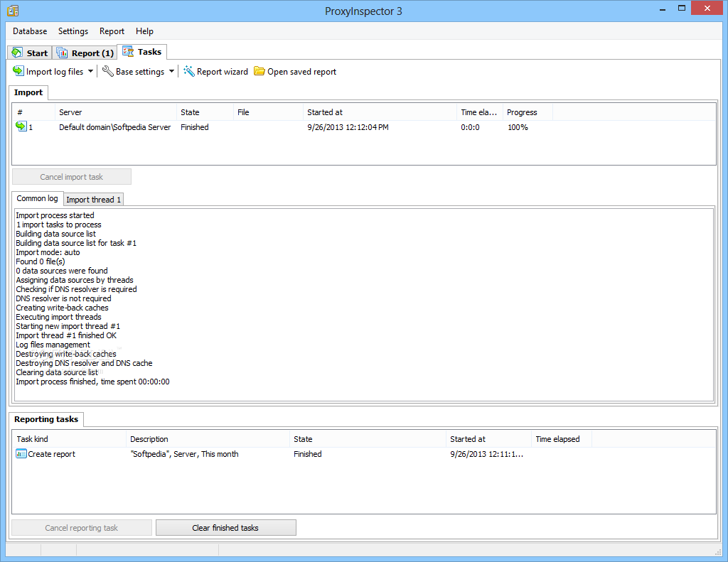The height and width of the screenshot is (562, 728).
Task: Click the Start tab green icon
Action: 17,53
